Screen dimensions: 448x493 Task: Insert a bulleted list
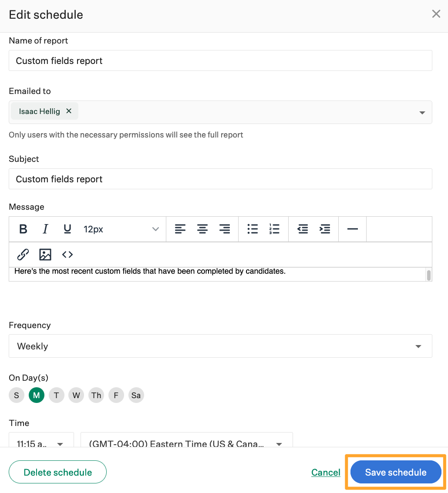[x=253, y=229]
